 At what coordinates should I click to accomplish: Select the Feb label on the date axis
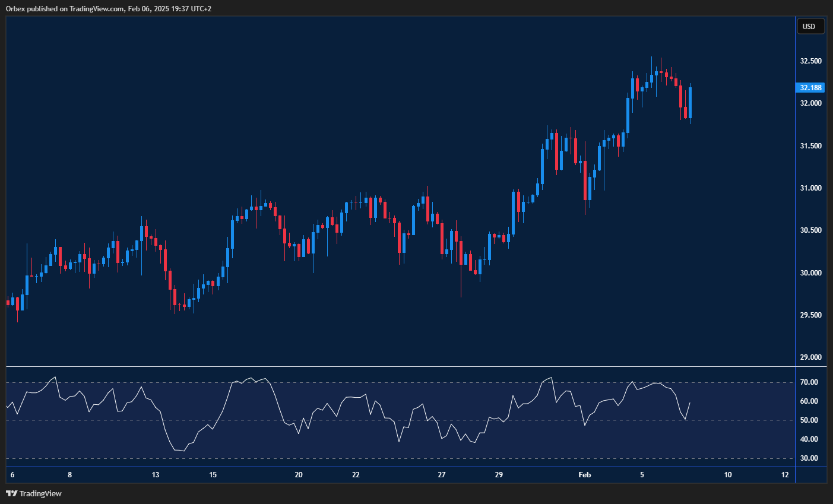pos(584,475)
